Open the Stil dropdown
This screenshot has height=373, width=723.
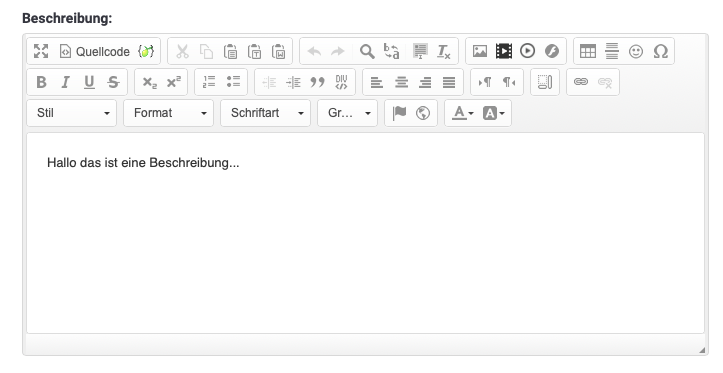tap(72, 113)
